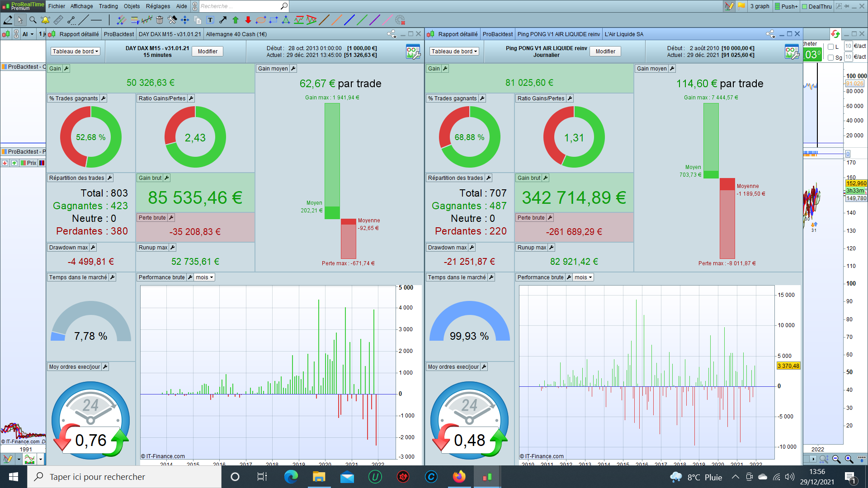The image size is (868, 488).
Task: Select the text annotation tool
Action: coord(210,20)
